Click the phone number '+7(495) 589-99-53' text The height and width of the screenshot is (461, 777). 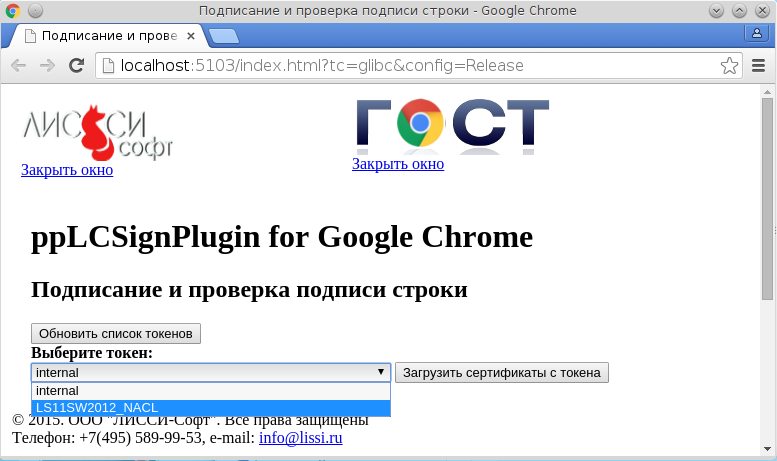tap(140, 438)
